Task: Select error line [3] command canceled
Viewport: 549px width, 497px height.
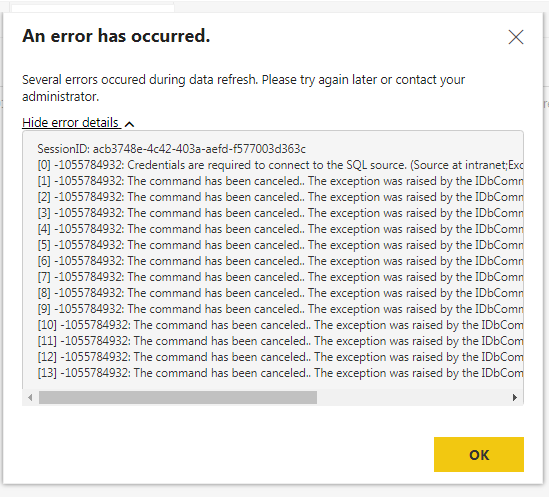Action: point(280,213)
